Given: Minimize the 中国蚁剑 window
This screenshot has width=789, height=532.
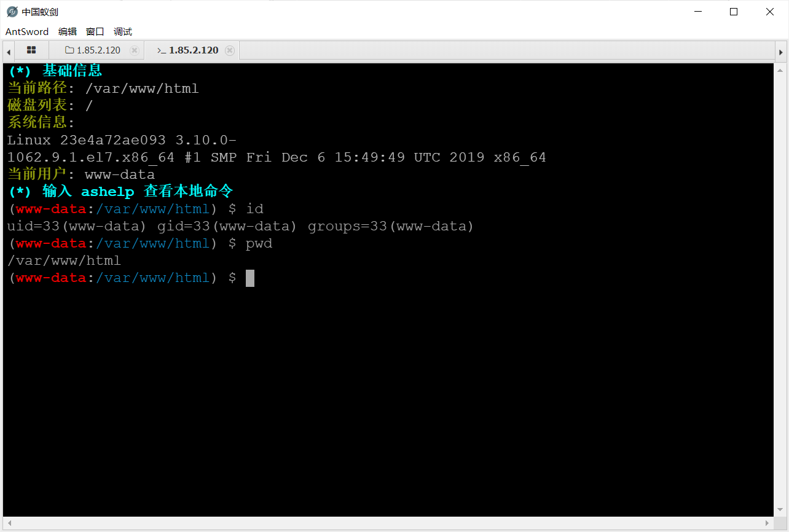Looking at the screenshot, I should 697,12.
